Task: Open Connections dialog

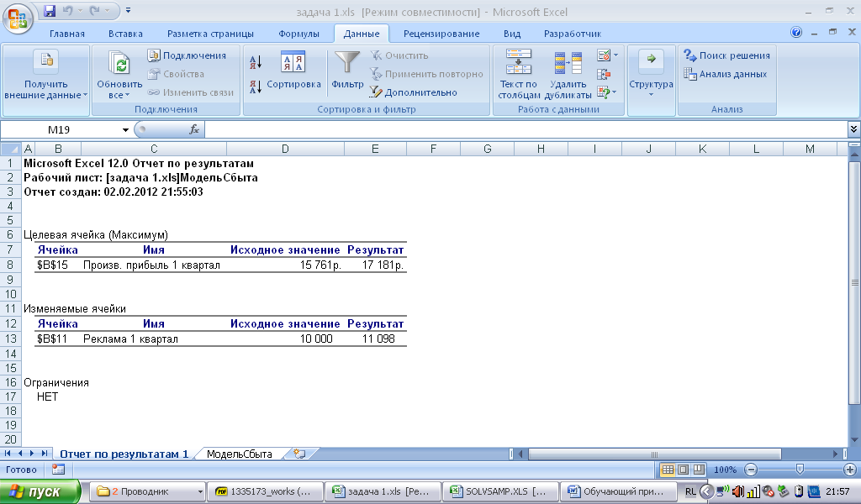Action: pyautogui.click(x=188, y=55)
